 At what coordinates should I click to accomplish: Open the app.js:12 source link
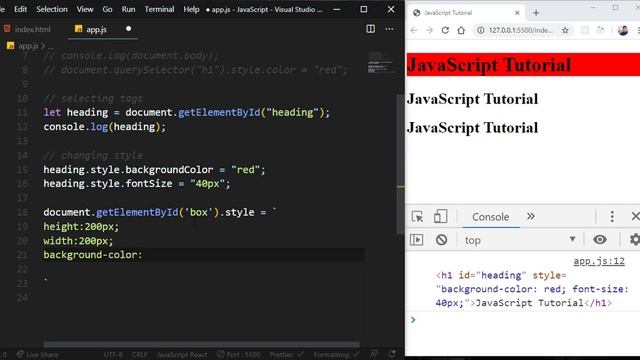coord(599,261)
